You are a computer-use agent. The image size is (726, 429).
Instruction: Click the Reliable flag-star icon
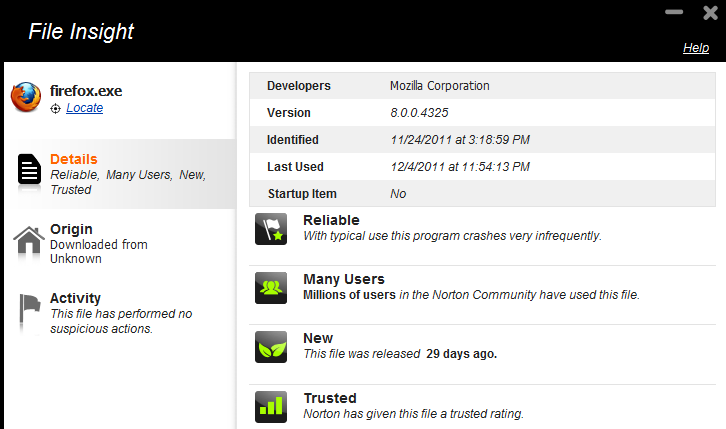click(x=271, y=229)
